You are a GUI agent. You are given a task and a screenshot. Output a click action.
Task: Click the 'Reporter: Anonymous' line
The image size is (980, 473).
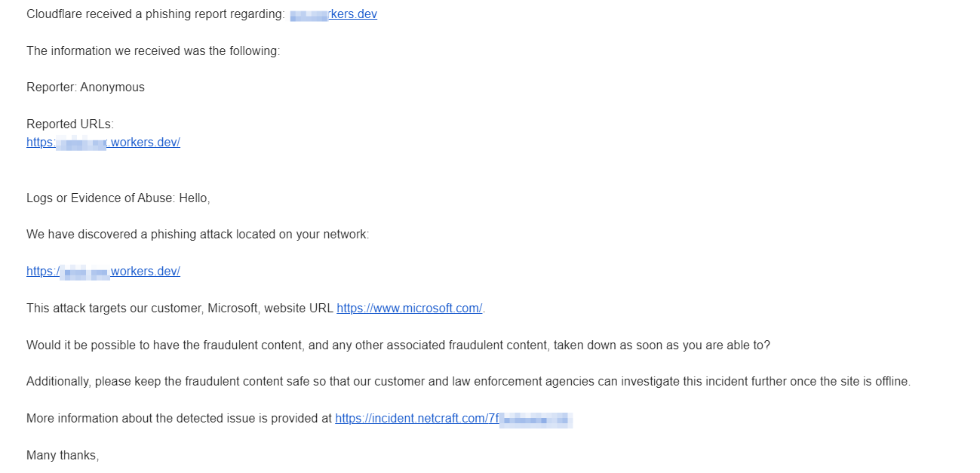point(85,88)
